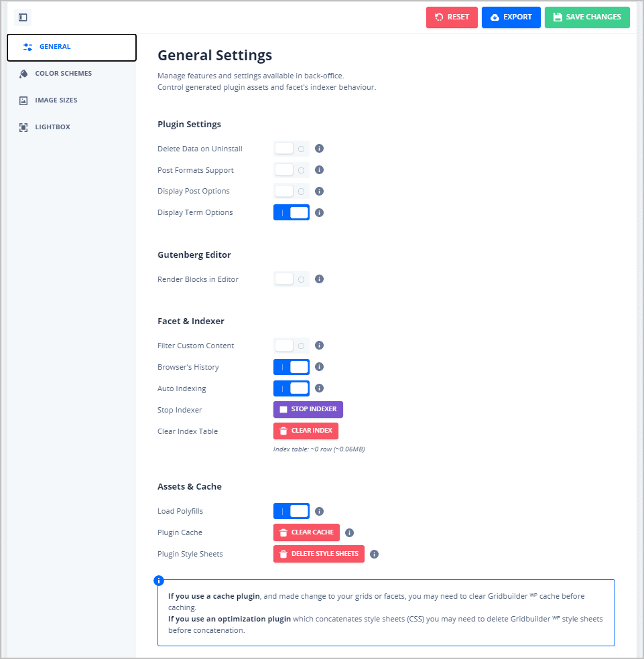
Task: Click the blue Export button
Action: point(511,17)
